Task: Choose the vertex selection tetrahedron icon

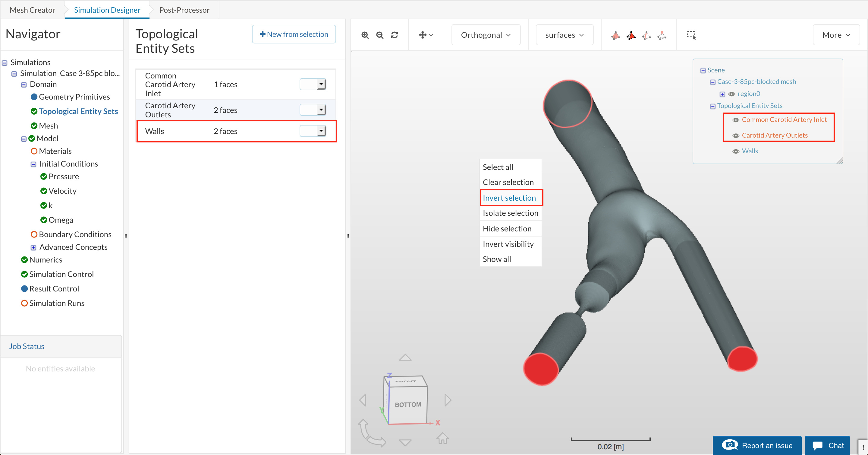Action: (662, 35)
